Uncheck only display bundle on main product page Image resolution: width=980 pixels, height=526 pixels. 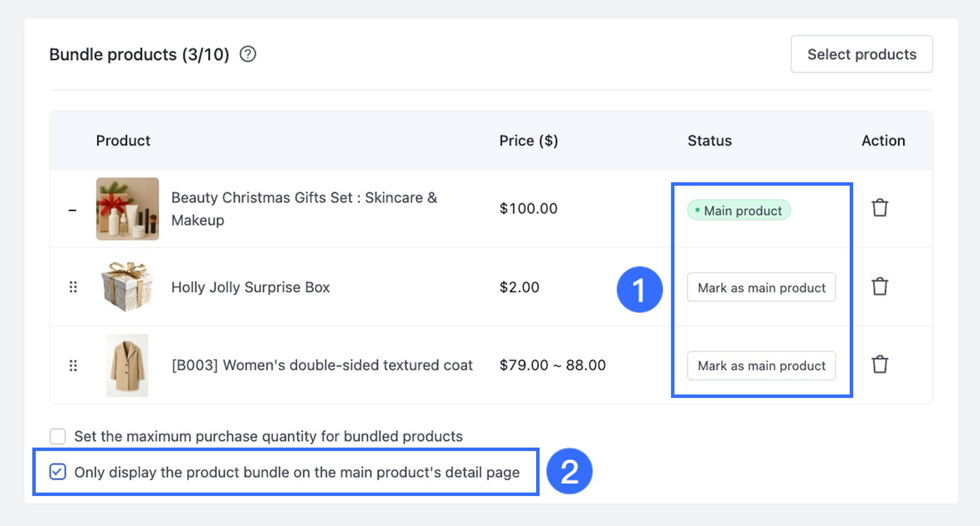tap(58, 472)
